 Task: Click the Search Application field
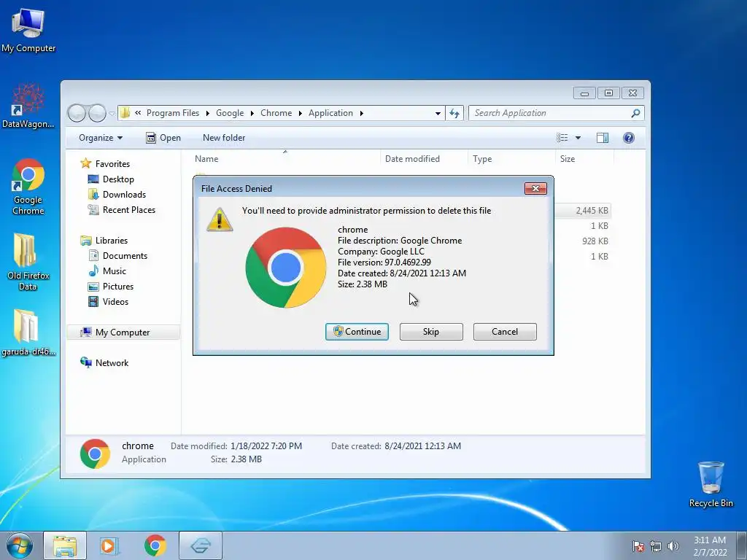point(557,113)
